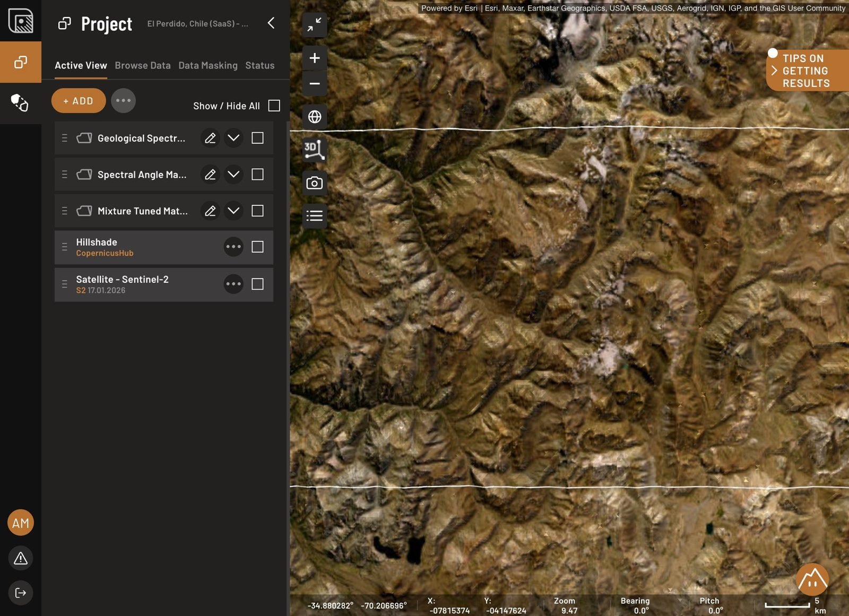849x616 pixels.
Task: Switch to the Active View tab
Action: point(81,66)
